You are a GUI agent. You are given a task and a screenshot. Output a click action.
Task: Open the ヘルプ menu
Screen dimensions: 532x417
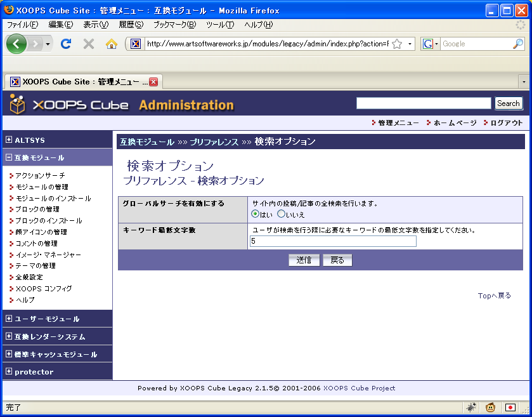[x=259, y=25]
